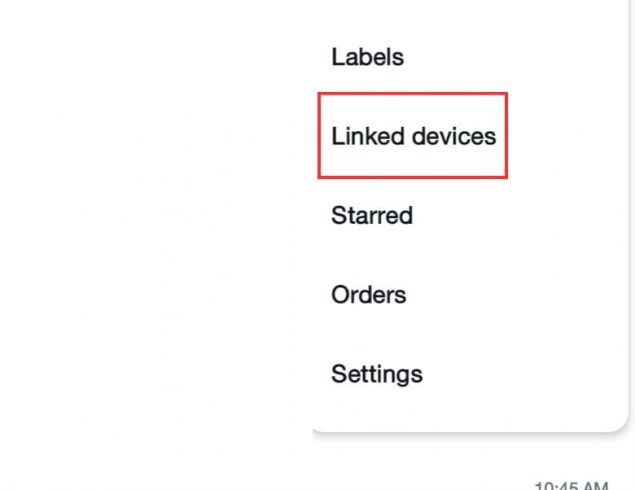Select Linked devices from the menu

(413, 136)
